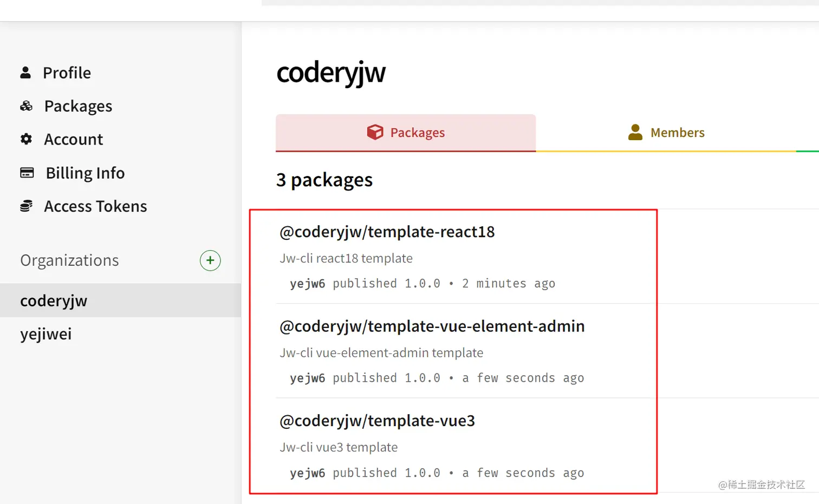This screenshot has width=819, height=504.
Task: Open Profile in sidebar
Action: coord(67,73)
